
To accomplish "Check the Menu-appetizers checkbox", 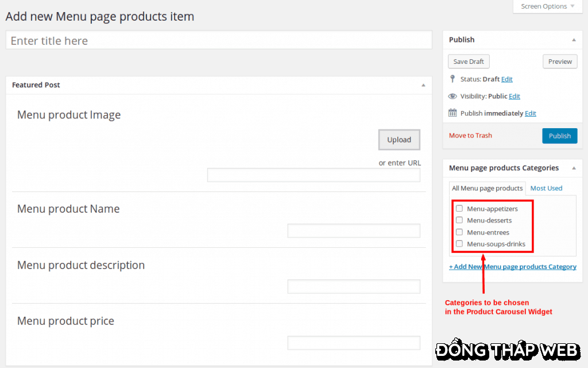I will pyautogui.click(x=459, y=208).
